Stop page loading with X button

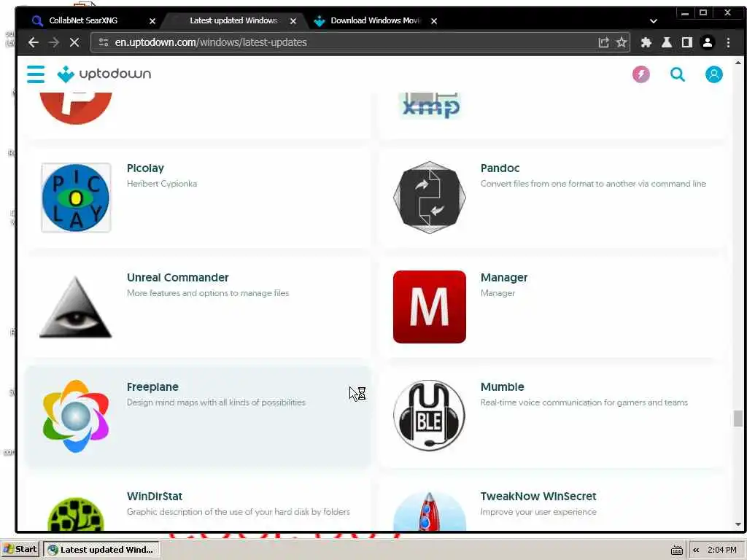pyautogui.click(x=74, y=42)
